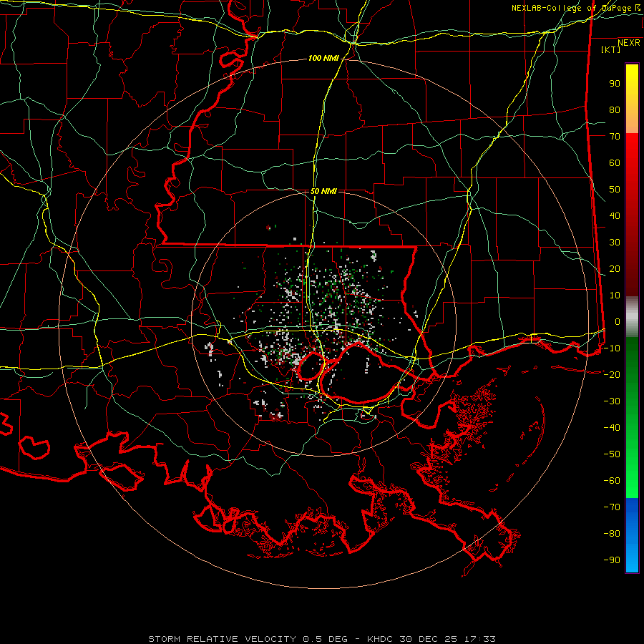Click the 0 value on the velocity scale

(x=618, y=322)
